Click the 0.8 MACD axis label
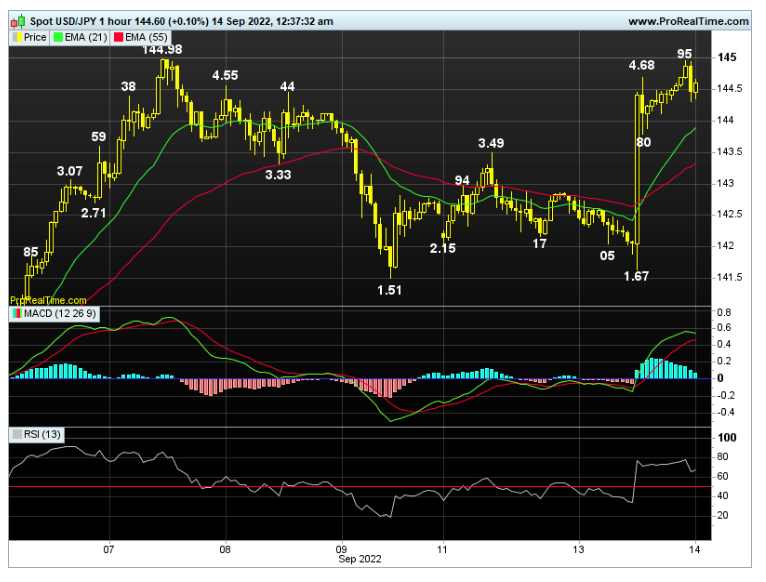Screen dimensions: 766x582 (724, 312)
